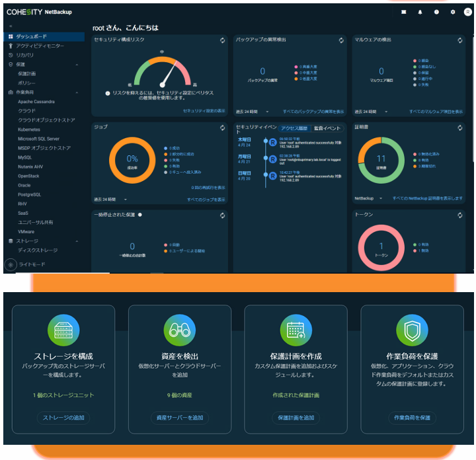The width and height of the screenshot is (476, 460).
Task: Toggle ライトモード display mode
Action: [x=32, y=264]
